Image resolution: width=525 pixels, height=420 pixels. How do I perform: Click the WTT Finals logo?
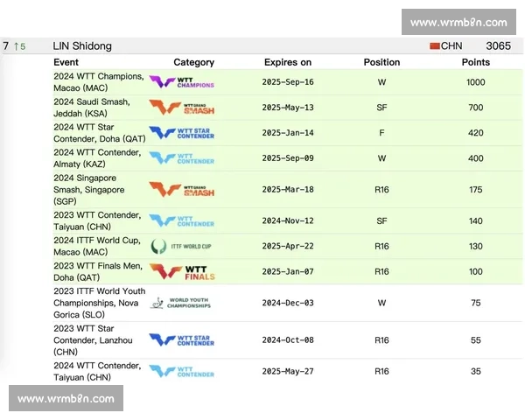(181, 271)
